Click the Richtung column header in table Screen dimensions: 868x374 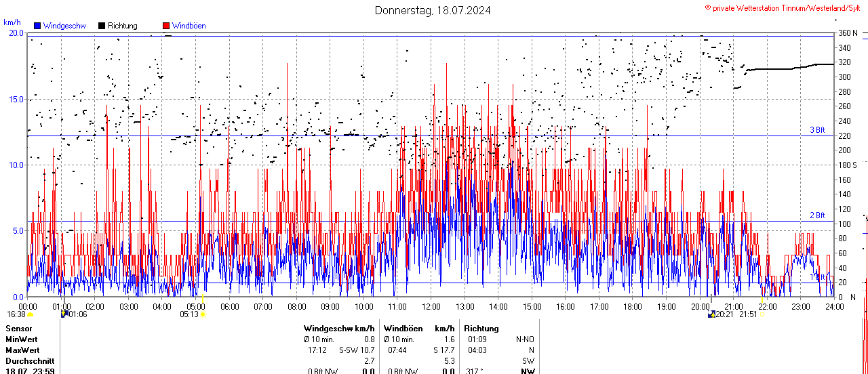pos(481,329)
